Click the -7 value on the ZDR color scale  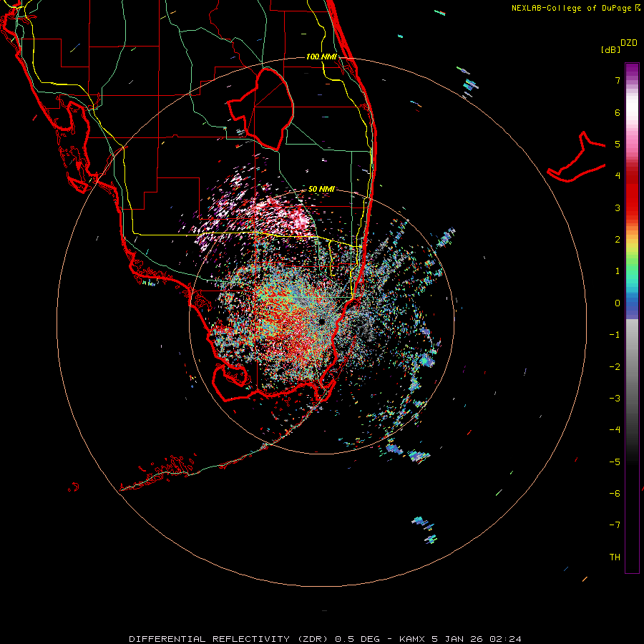coord(615,525)
